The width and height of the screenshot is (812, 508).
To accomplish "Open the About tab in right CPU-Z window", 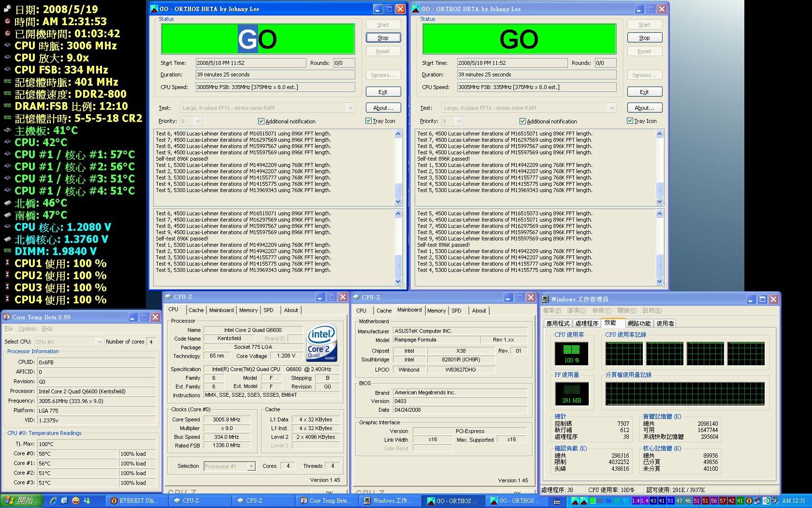I will tap(479, 311).
